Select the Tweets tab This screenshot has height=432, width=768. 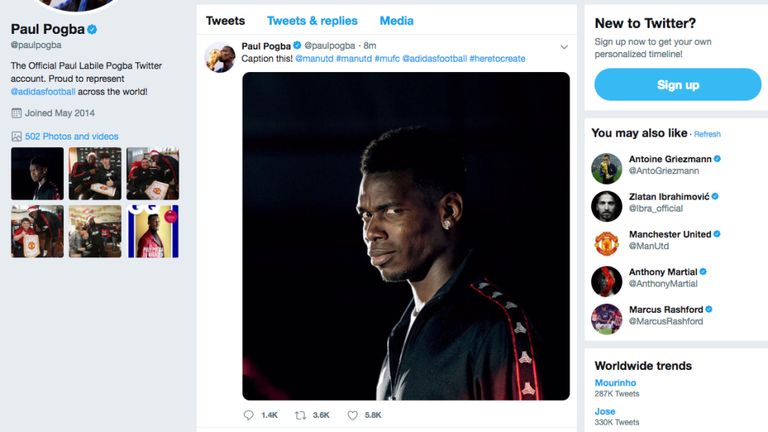coord(225,21)
